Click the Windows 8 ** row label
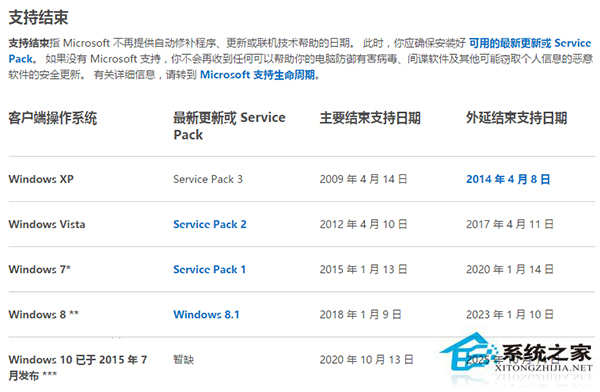 44,315
